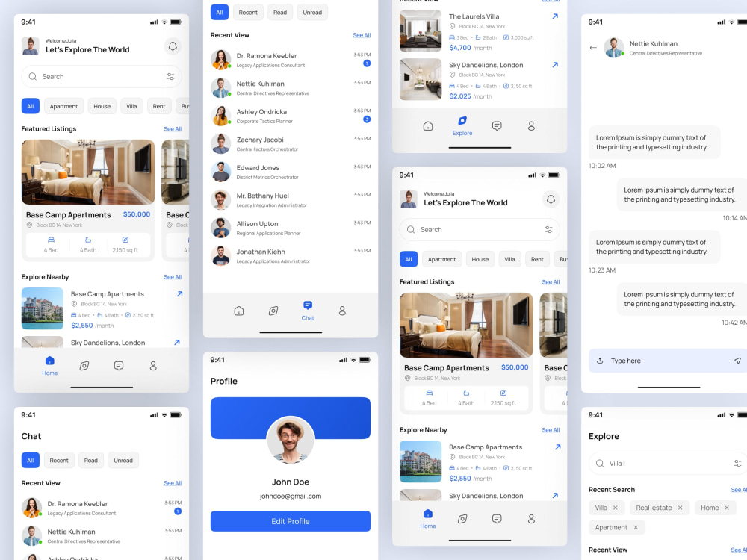The width and height of the screenshot is (747, 560).
Task: Choose Recent filter on screen titled Chat
Action: click(59, 461)
